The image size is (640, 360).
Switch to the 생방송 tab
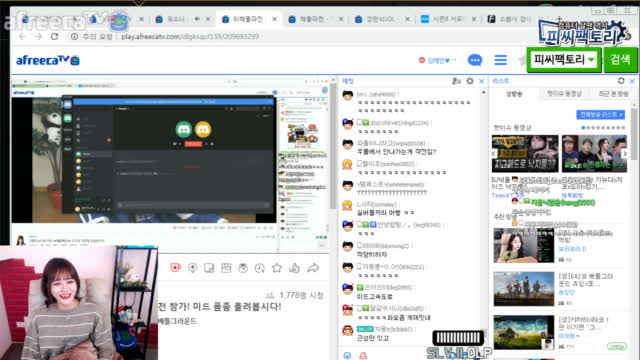pos(514,94)
